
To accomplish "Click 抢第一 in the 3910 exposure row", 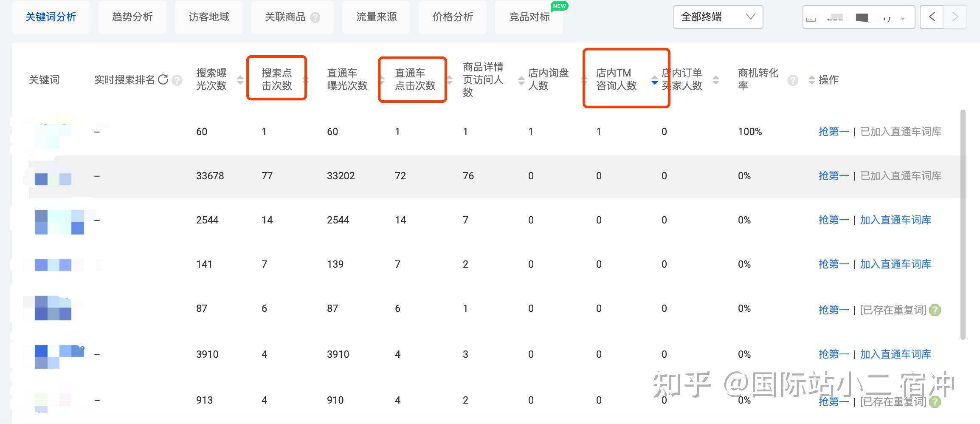I will (x=834, y=354).
